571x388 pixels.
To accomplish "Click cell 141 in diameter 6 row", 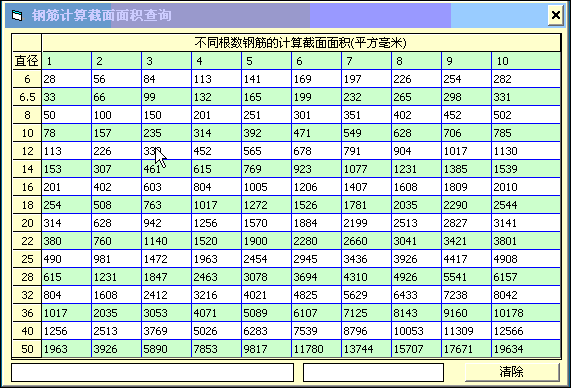I will 266,79.
